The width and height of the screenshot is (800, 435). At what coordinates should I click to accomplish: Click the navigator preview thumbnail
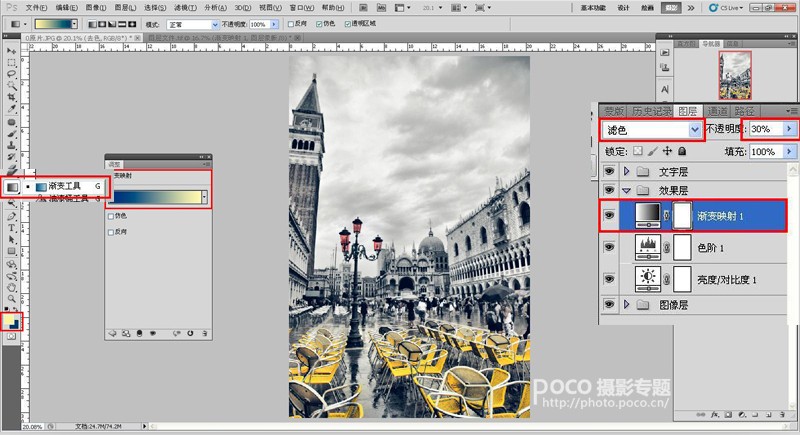tap(735, 75)
